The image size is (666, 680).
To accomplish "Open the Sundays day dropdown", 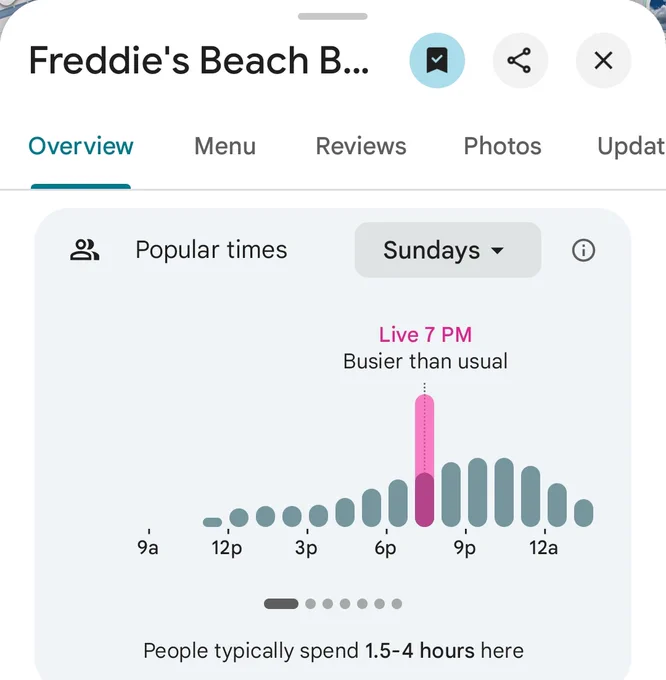I will (x=447, y=250).
